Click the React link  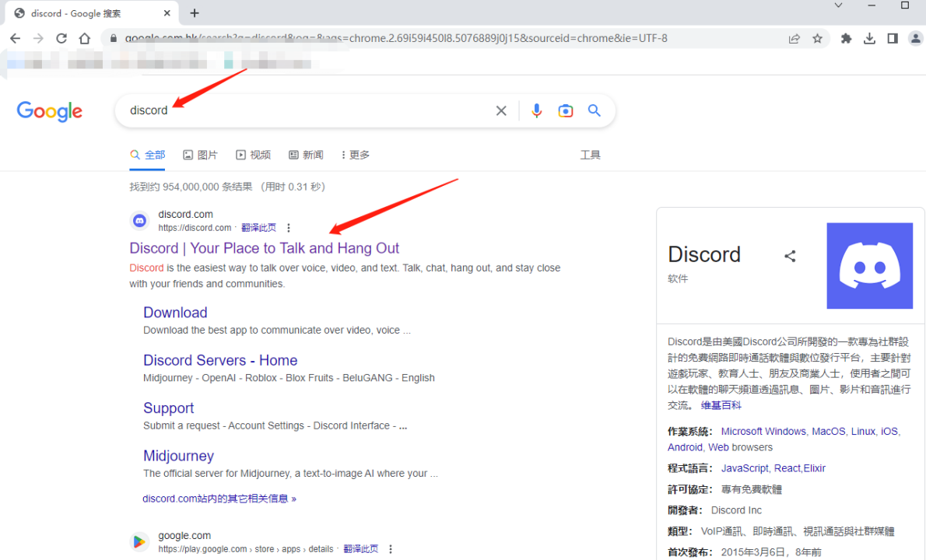coord(787,468)
